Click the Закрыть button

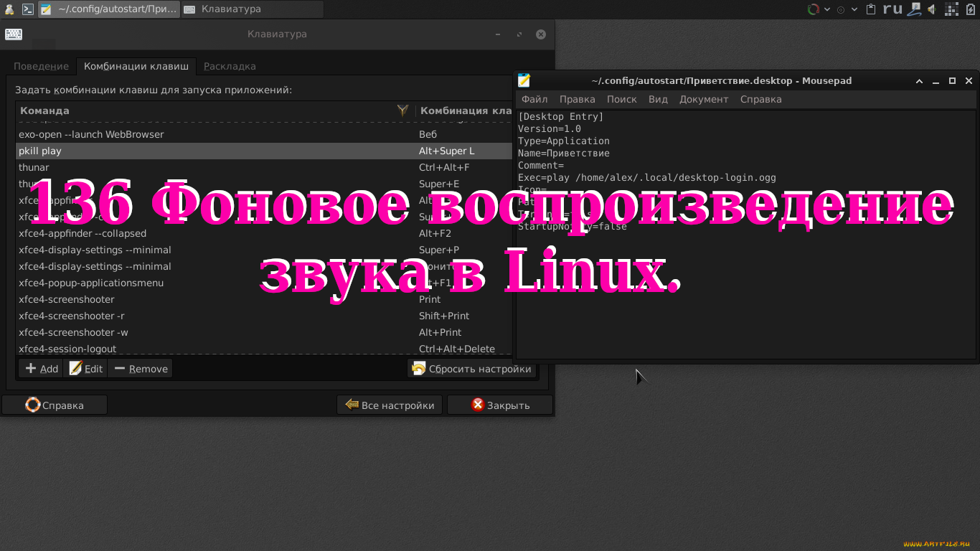[x=500, y=405]
